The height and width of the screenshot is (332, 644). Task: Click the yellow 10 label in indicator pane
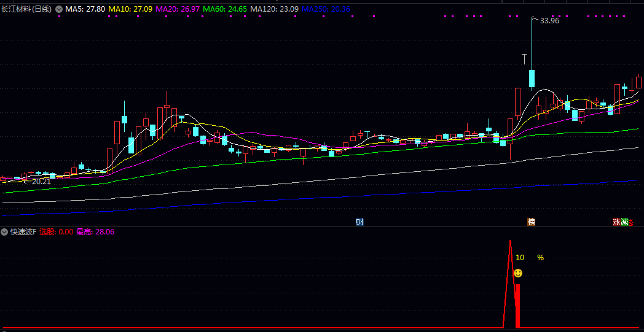pos(520,258)
